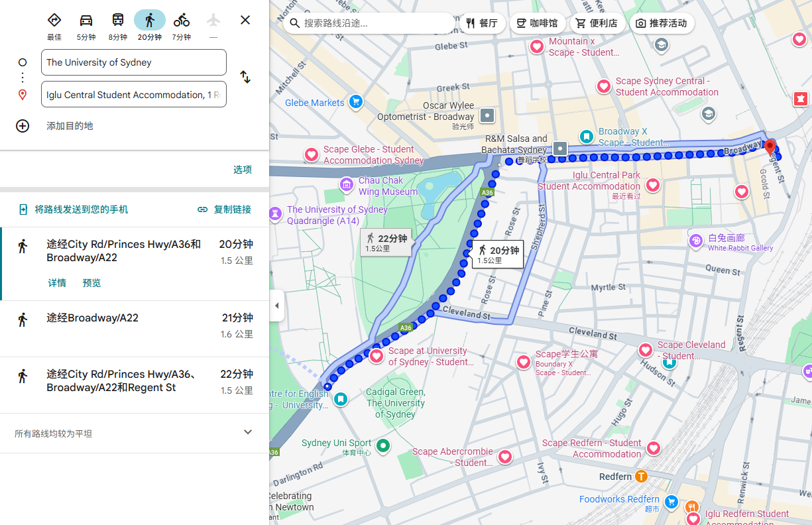
Task: Expand the 所有路线均较为平坦 elevation section
Action: (x=248, y=432)
